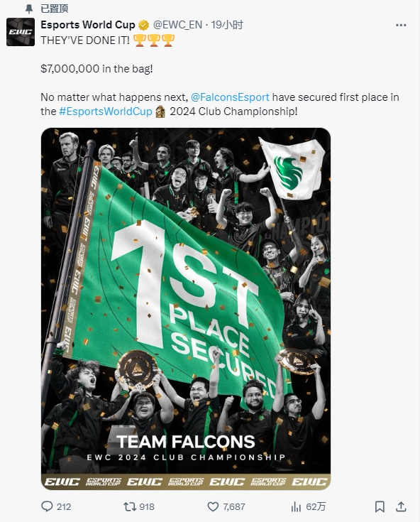The height and width of the screenshot is (522, 420).
Task: Click the pinned pushpin icon
Action: (x=29, y=9)
